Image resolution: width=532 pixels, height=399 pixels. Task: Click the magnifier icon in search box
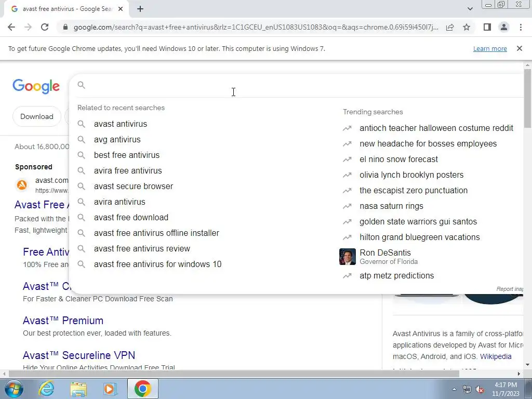click(x=81, y=85)
